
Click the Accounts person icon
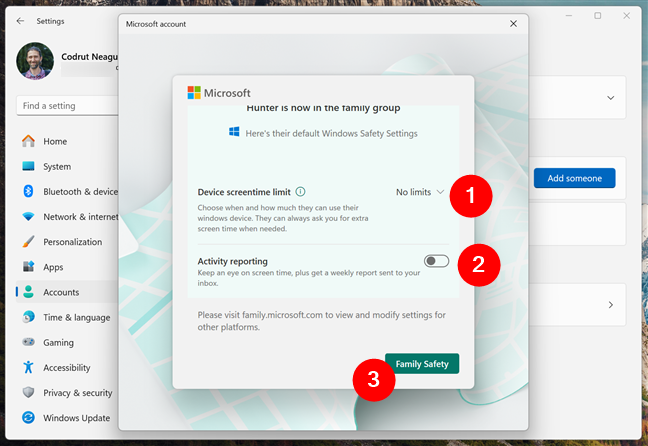[x=28, y=292]
